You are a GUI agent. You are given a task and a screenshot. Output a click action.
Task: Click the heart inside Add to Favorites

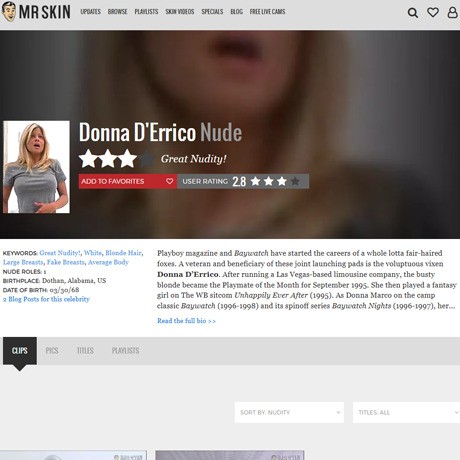point(169,181)
